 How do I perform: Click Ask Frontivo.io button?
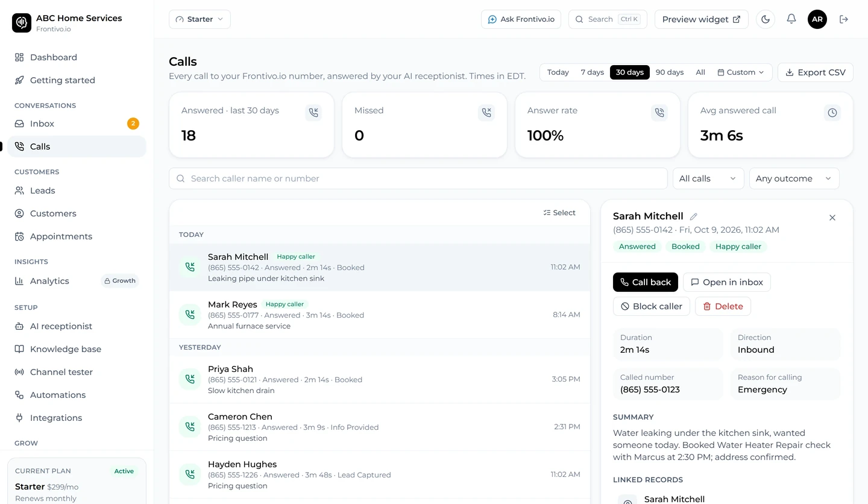click(521, 19)
